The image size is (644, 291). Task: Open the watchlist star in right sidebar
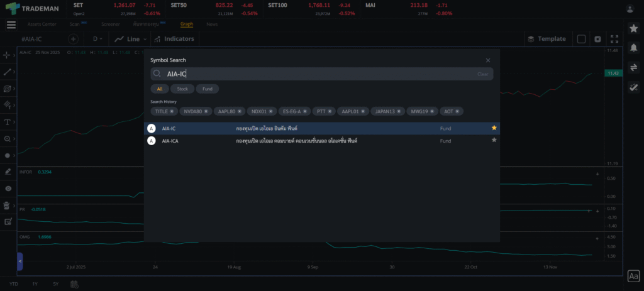pyautogui.click(x=633, y=28)
